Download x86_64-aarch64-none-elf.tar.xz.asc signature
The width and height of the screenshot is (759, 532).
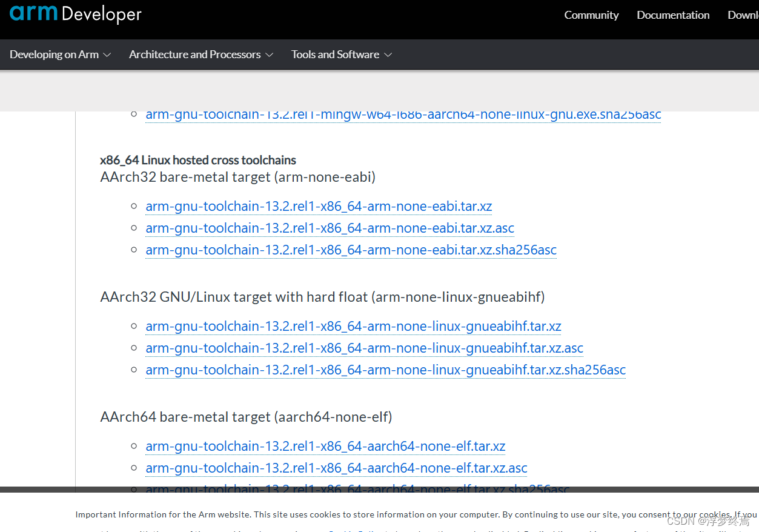click(x=336, y=468)
